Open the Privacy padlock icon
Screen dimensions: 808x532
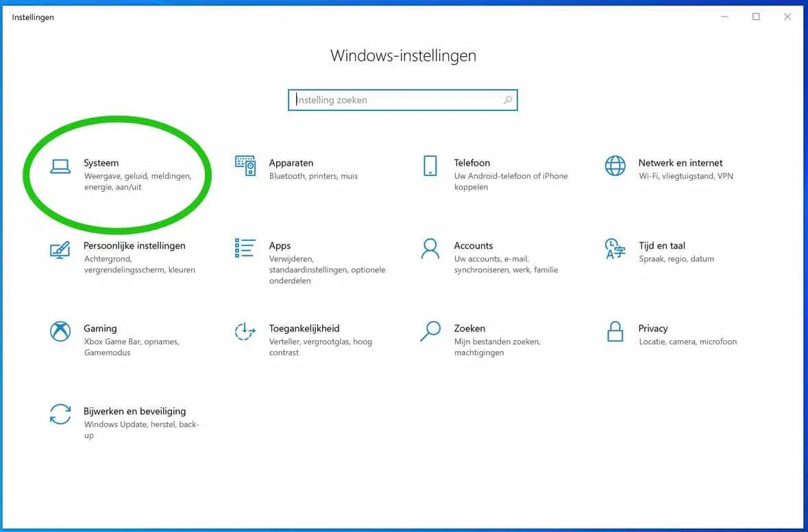click(615, 331)
